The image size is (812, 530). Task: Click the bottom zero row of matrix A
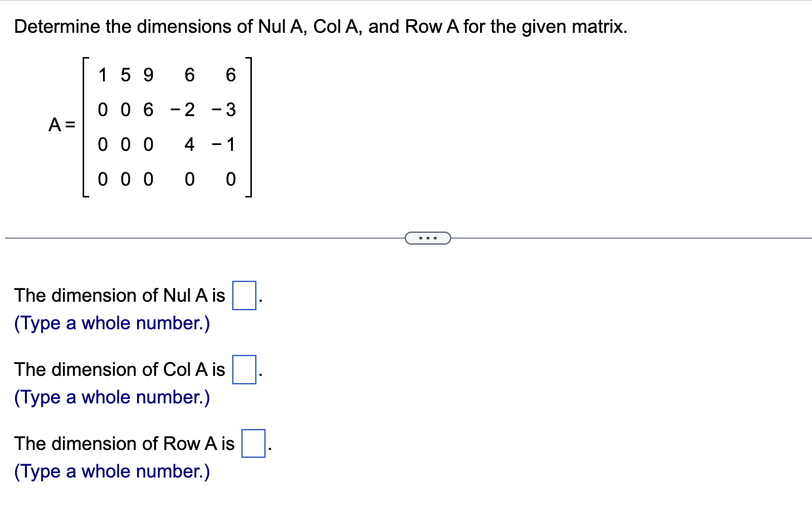pos(166,179)
